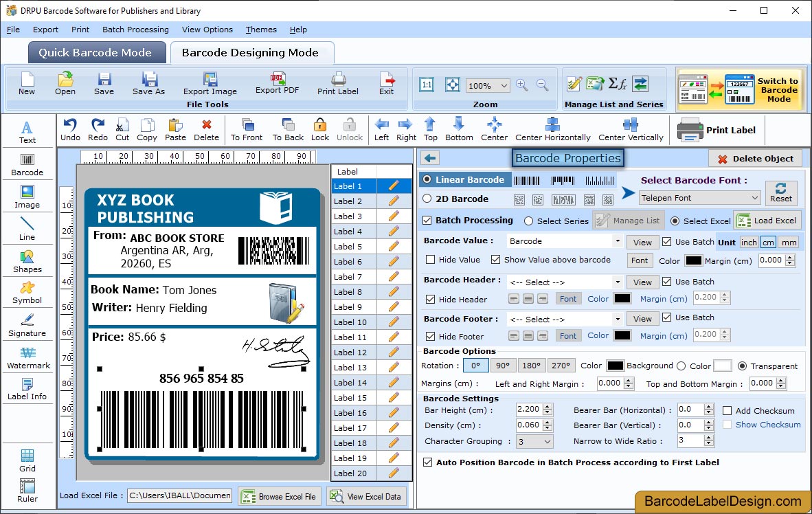Image resolution: width=812 pixels, height=514 pixels.
Task: Click View Excel Data button
Action: [x=367, y=496]
